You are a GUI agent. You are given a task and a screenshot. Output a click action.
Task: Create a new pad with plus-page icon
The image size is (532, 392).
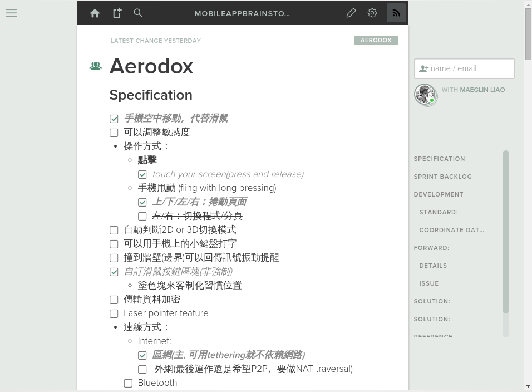click(x=117, y=13)
